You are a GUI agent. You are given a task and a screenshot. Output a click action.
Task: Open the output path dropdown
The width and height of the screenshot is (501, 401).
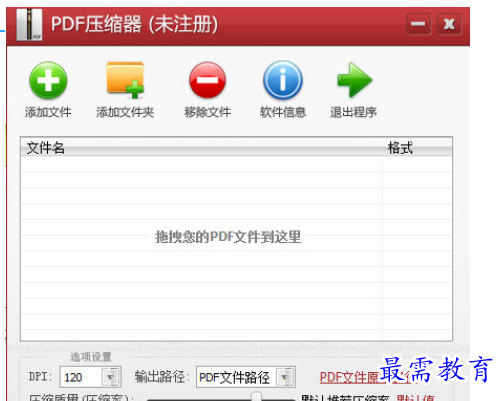click(x=286, y=377)
